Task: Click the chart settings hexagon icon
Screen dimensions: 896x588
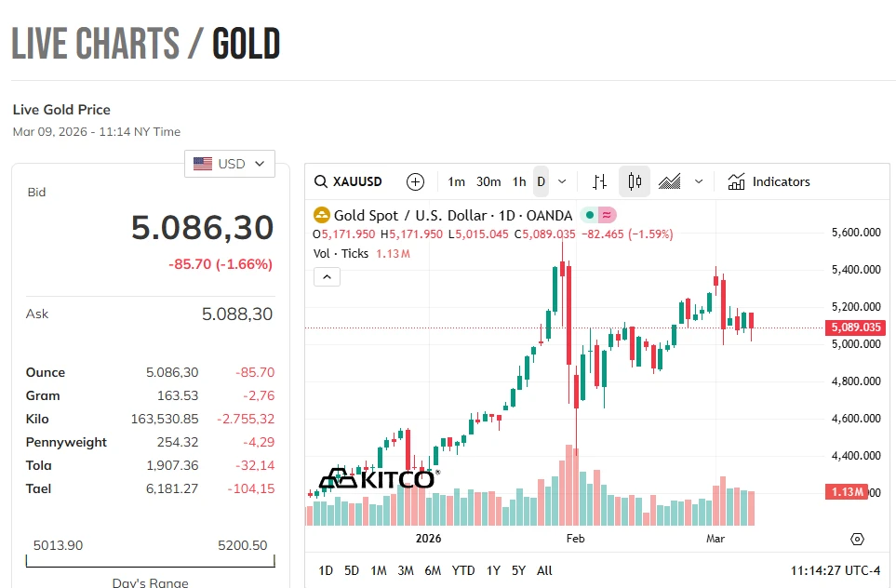Action: click(857, 539)
